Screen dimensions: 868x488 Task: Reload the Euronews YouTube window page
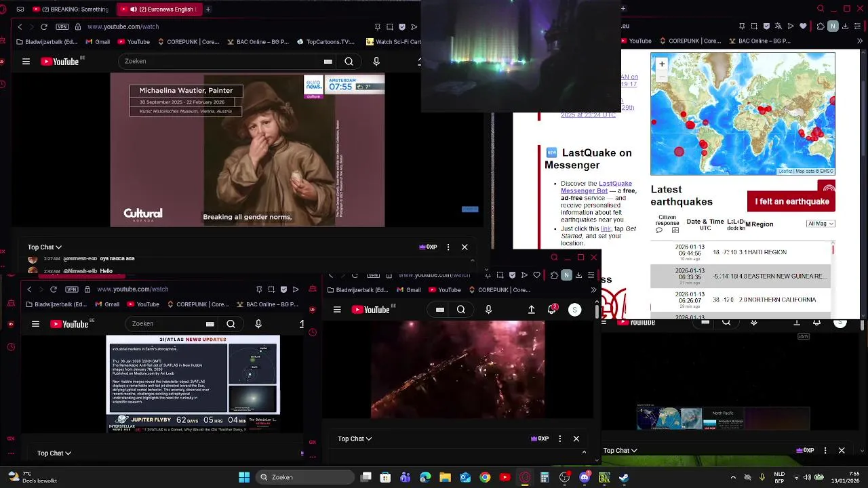pos(44,26)
